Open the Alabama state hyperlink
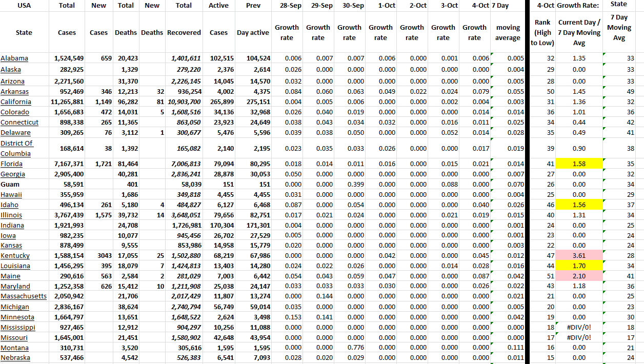 (14, 58)
